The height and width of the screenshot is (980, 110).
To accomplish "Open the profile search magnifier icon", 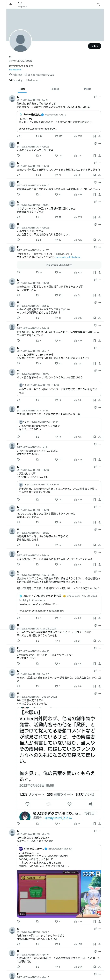I will (x=98, y=5).
